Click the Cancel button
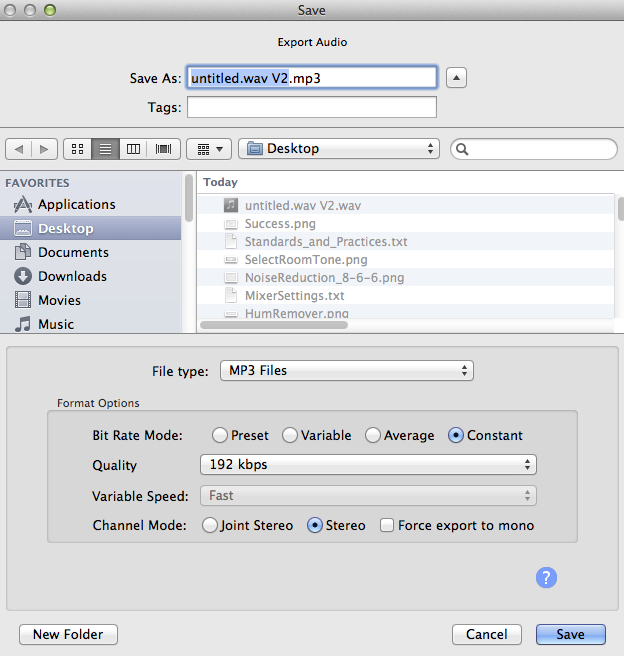The height and width of the screenshot is (656, 624). click(487, 635)
